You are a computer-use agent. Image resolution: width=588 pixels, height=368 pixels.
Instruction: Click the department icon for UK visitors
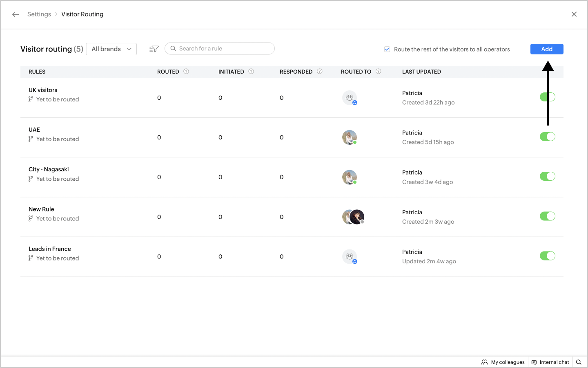coord(350,98)
